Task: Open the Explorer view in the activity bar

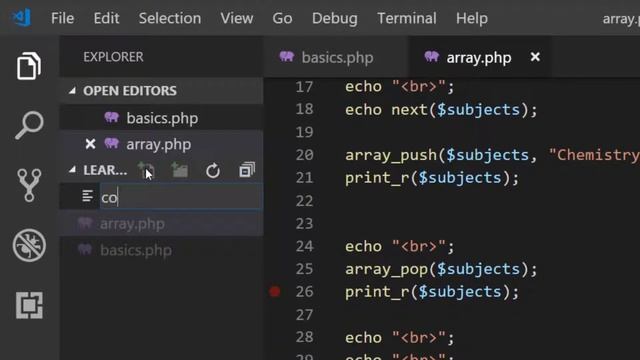Action: [29, 66]
